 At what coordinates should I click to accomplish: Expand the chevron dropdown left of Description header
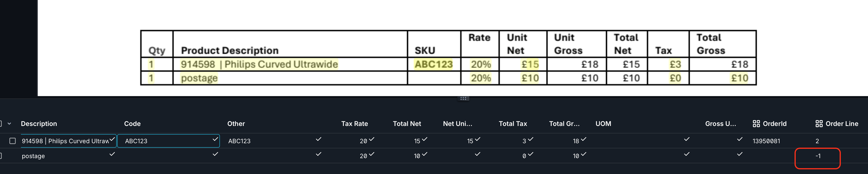pos(10,124)
